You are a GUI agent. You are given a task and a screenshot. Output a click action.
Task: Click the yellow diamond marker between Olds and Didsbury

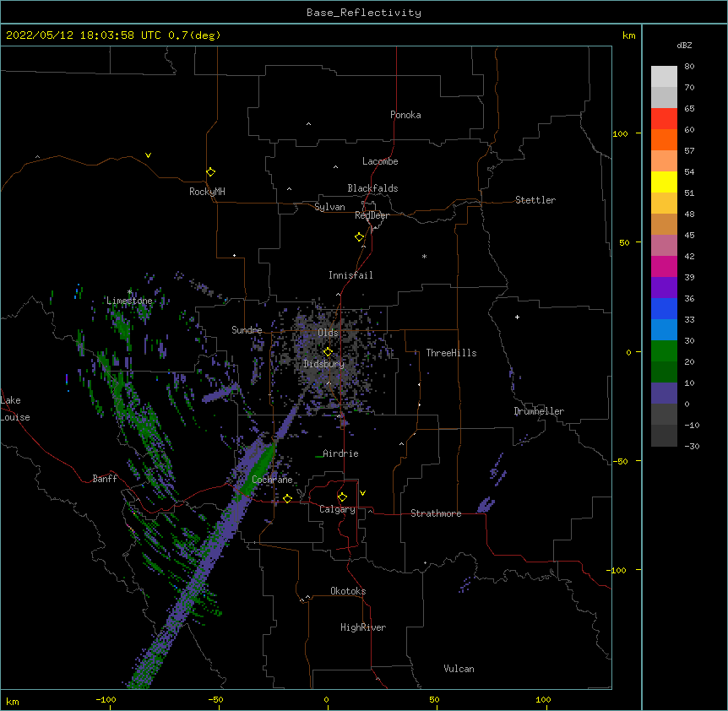(328, 352)
